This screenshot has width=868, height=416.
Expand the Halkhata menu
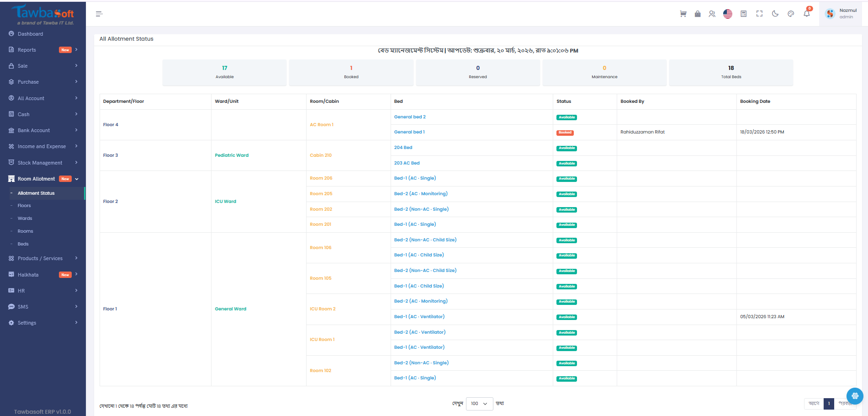[43, 275]
